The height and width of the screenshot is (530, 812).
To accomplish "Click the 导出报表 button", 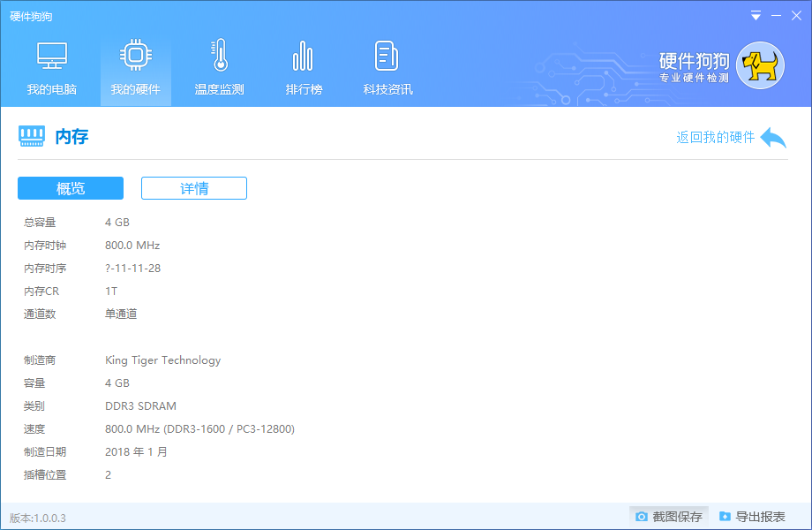I will coord(753,517).
